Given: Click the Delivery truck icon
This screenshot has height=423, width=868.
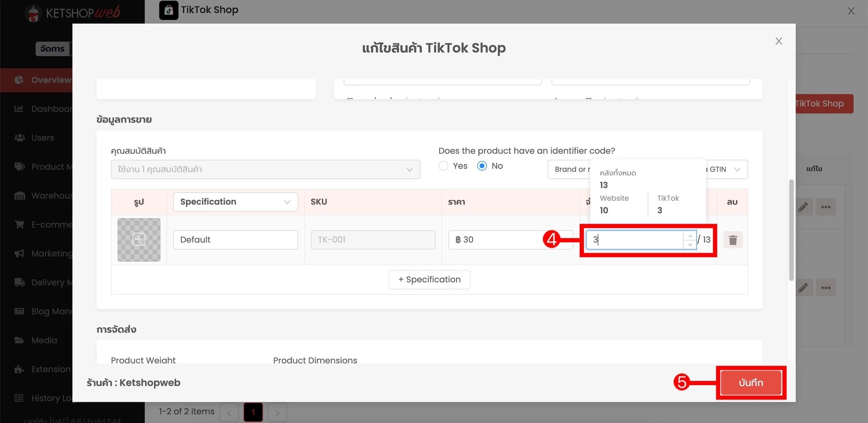Looking at the screenshot, I should 19,282.
